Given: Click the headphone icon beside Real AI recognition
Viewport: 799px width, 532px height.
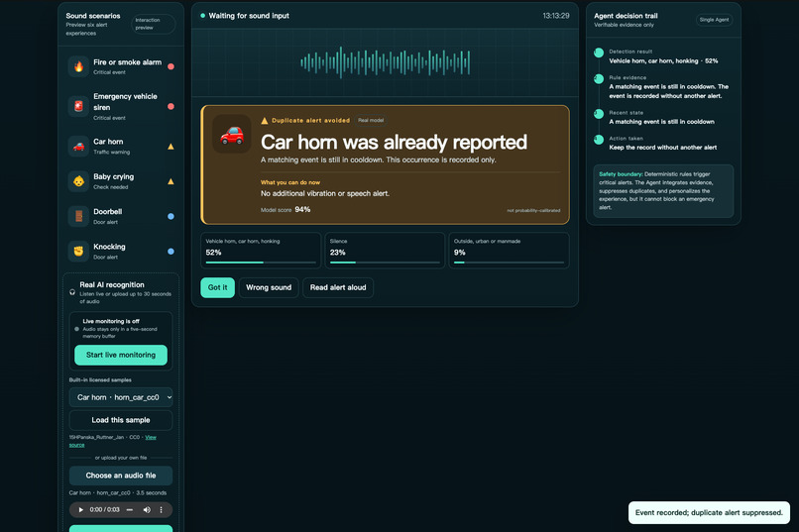Looking at the screenshot, I should tap(72, 292).
